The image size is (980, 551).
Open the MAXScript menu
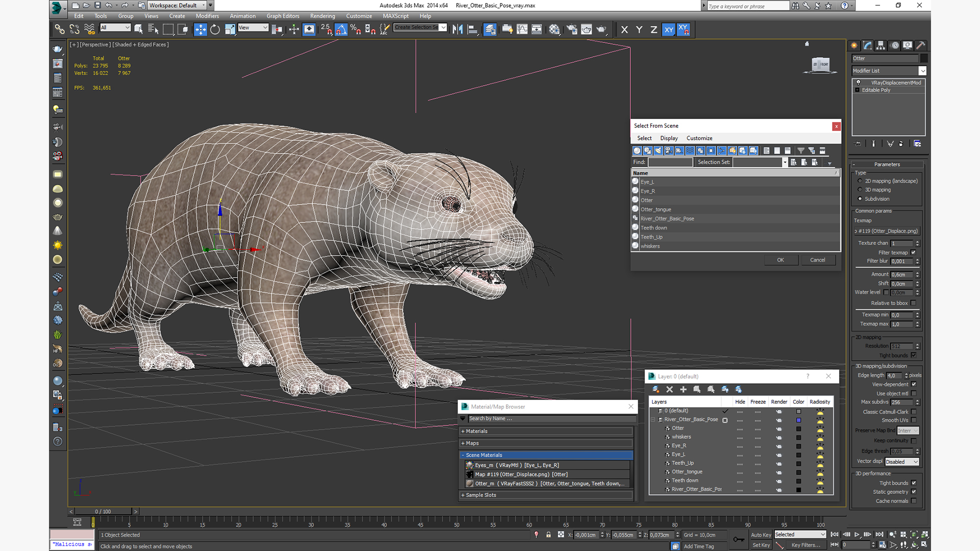tap(396, 16)
